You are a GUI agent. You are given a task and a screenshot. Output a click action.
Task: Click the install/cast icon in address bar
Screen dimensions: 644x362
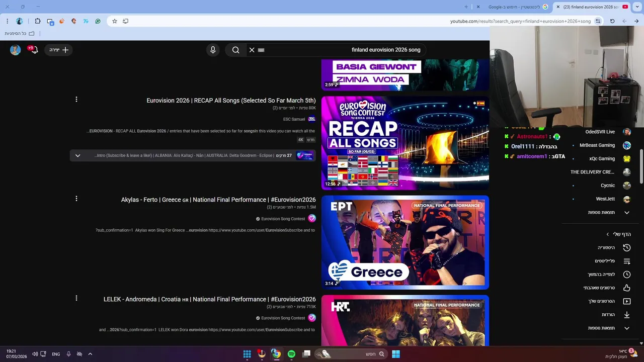pyautogui.click(x=126, y=21)
